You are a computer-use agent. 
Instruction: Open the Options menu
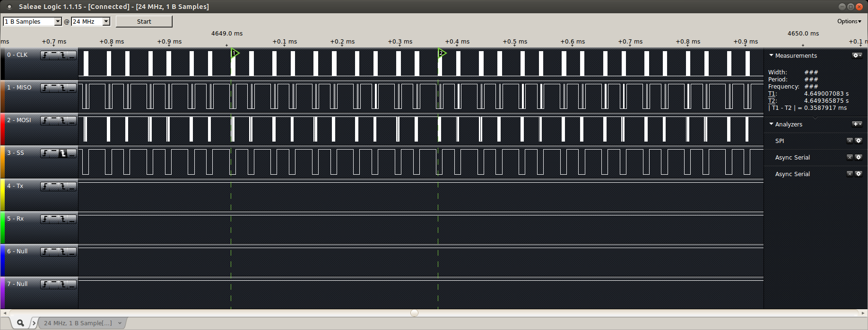point(849,21)
